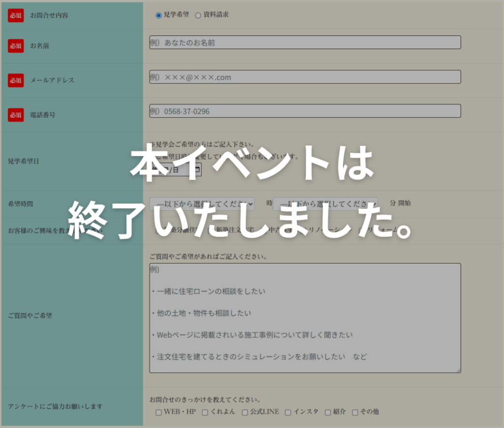Click the 必須 badge beside お問合せ内容
Viewport: 504px width, 428px height.
(16, 15)
